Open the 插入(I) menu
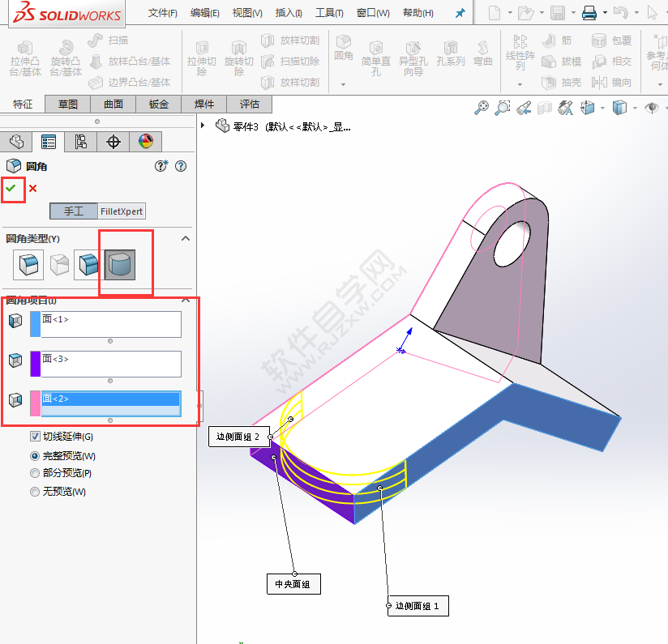Screen dimensions: 668x644 click(x=289, y=13)
